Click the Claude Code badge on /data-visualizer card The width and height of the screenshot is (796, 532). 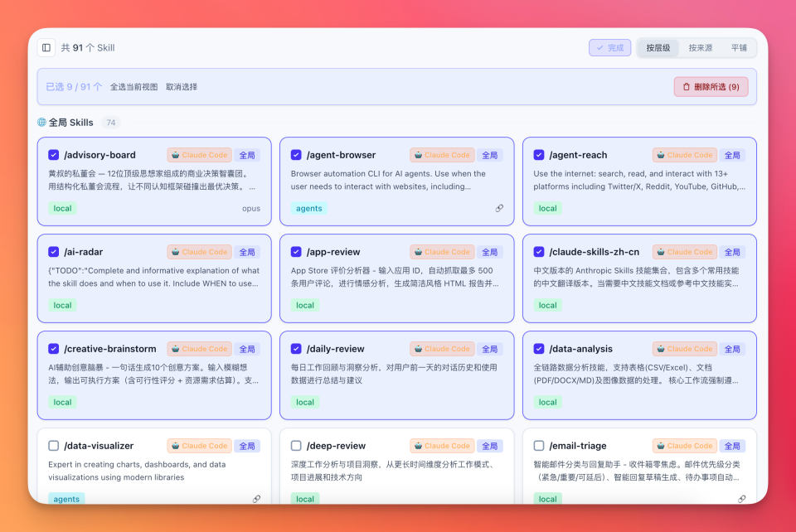coord(199,445)
